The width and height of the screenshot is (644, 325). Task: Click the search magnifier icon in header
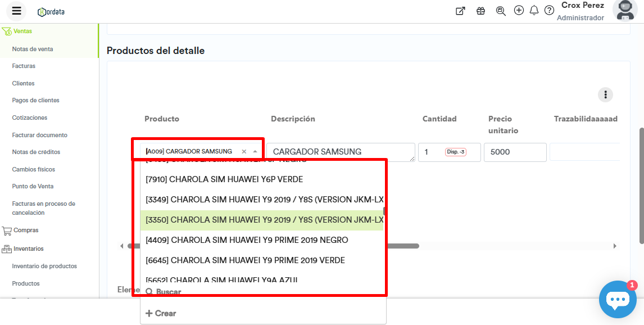501,11
